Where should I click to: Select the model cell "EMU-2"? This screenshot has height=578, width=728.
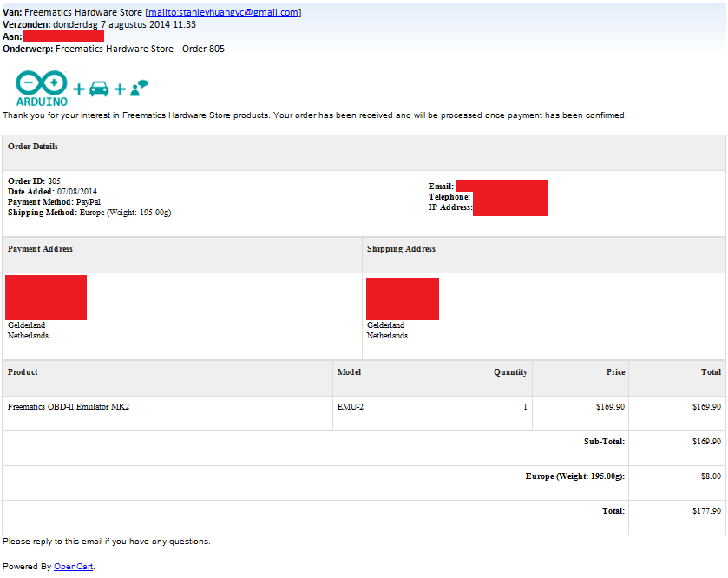(x=351, y=407)
